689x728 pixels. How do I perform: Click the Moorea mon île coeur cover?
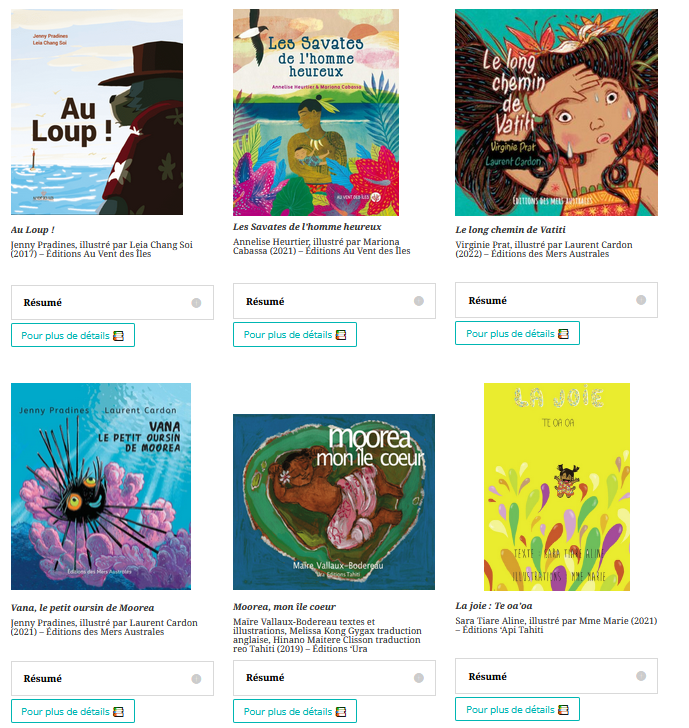coord(334,502)
